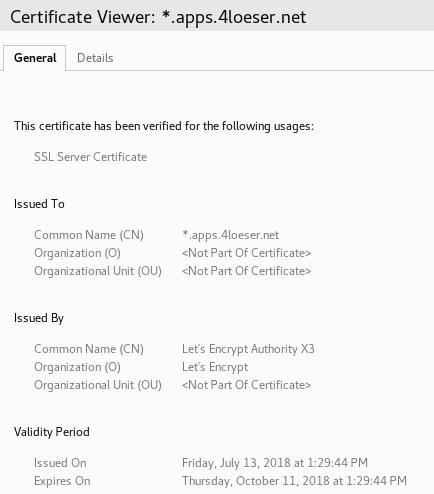Screen dimensions: 434x494
Task: Select the General tab
Action: (35, 58)
